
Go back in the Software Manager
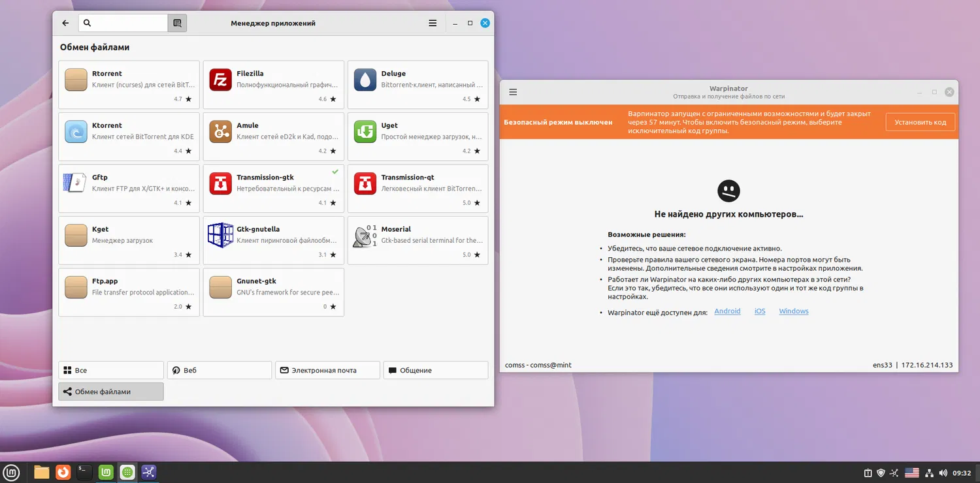(x=65, y=23)
